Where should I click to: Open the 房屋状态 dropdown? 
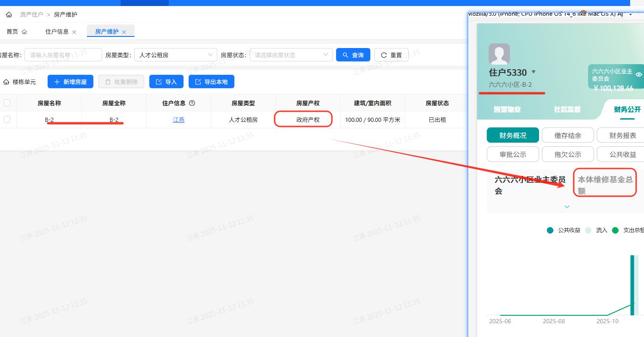pos(291,55)
